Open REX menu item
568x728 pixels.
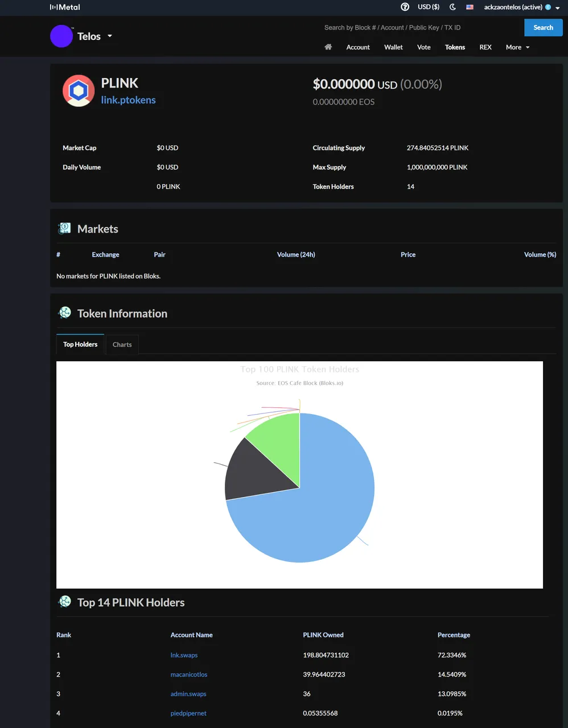(485, 47)
